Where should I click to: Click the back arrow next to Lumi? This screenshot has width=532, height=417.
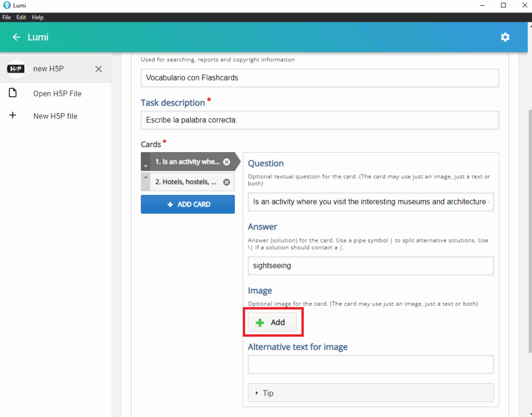point(17,37)
